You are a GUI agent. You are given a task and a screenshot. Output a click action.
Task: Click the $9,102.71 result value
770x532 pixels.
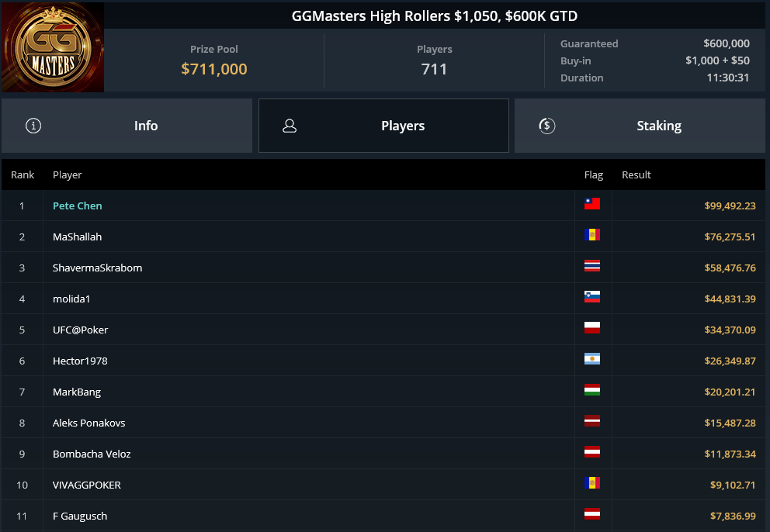[733, 485]
